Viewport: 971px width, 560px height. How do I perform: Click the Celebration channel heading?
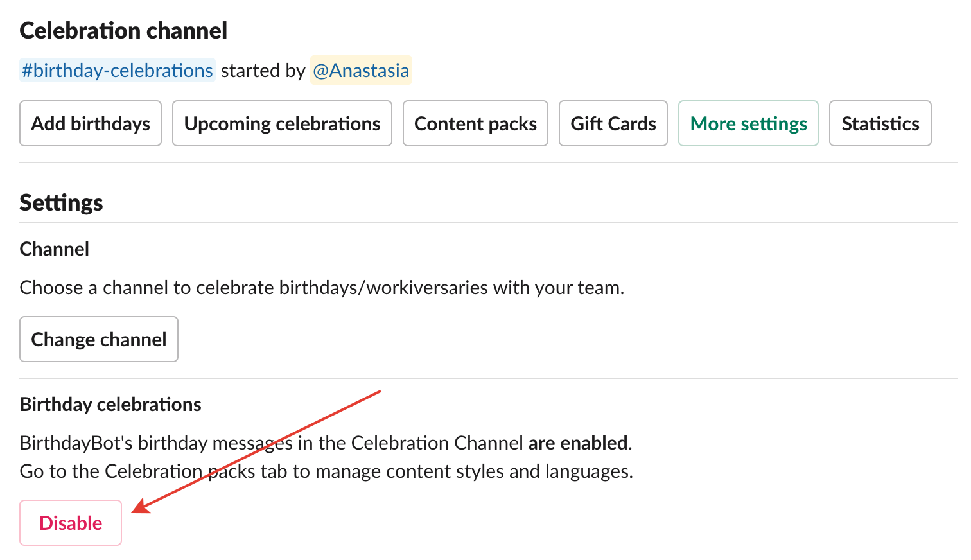click(x=123, y=30)
